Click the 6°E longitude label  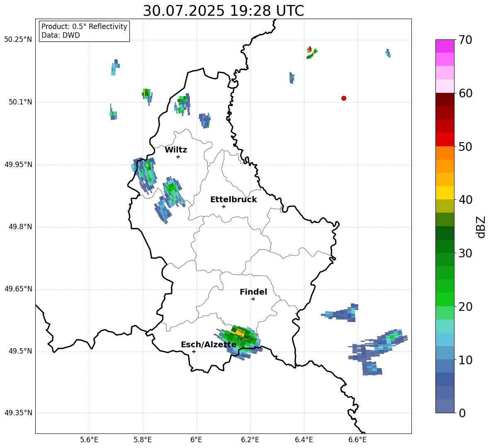(x=196, y=440)
